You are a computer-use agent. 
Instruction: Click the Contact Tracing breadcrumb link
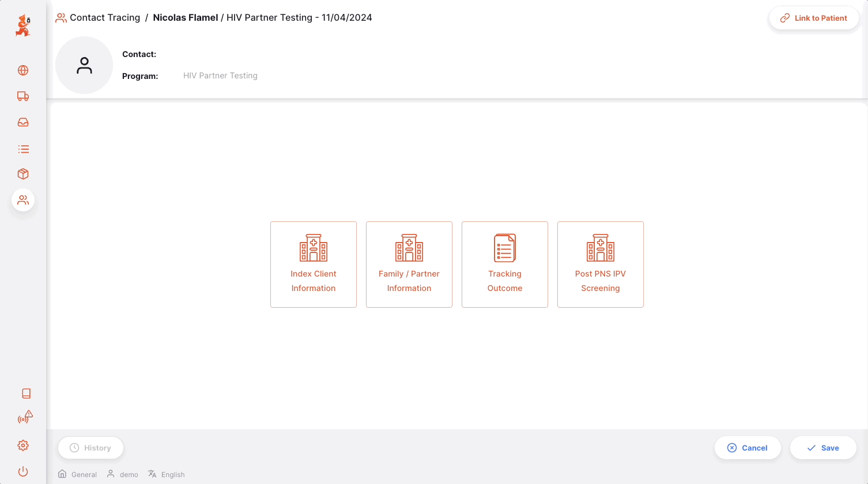(105, 18)
